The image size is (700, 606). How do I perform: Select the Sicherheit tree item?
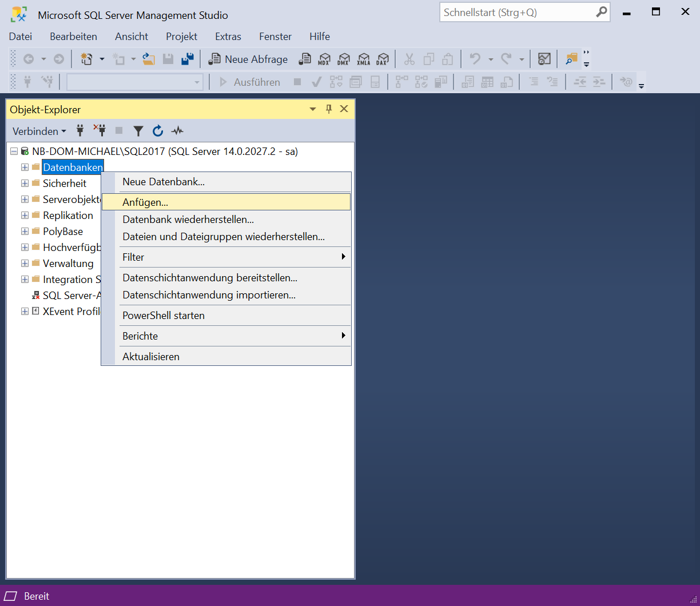65,184
